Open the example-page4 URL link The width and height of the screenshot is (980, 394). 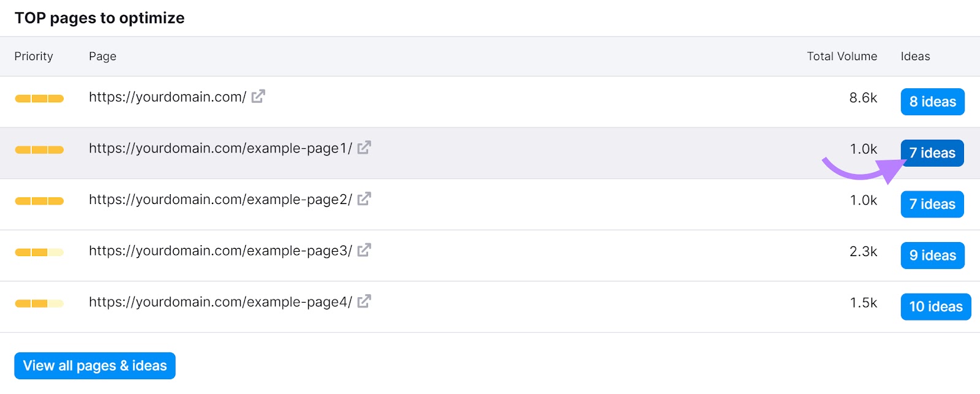tap(221, 302)
